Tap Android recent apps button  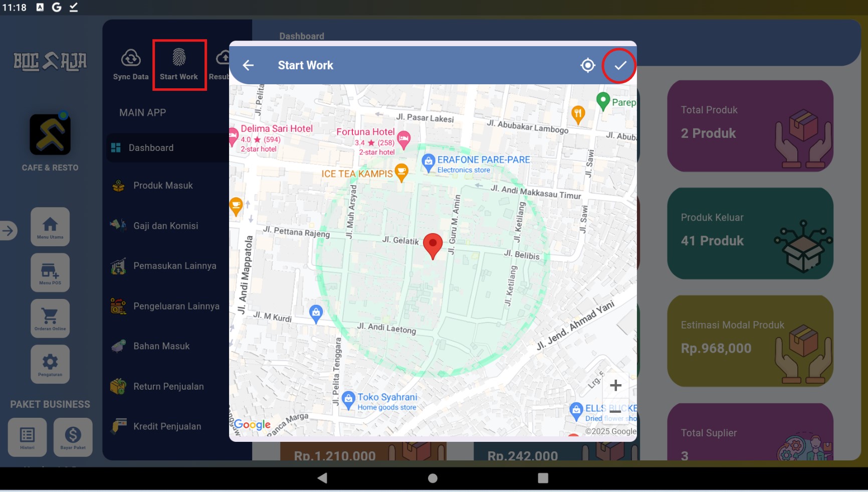[543, 478]
